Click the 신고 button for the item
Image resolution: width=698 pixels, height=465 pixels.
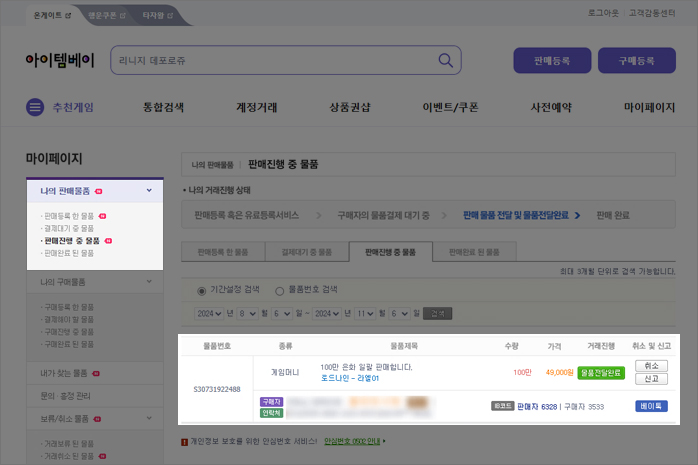[x=651, y=379]
